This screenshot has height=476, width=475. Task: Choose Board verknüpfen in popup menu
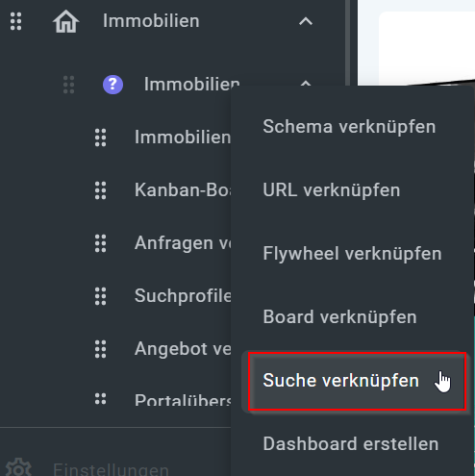[x=339, y=317]
